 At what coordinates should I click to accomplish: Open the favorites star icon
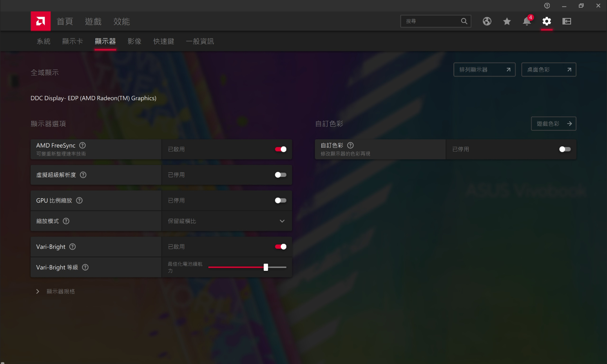tap(507, 21)
